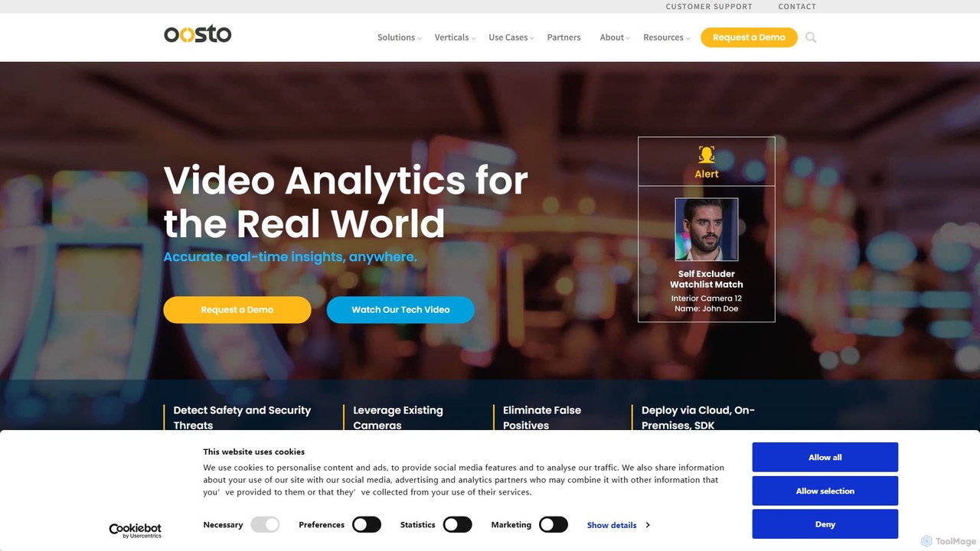Expand the Solutions menu
The image size is (980, 551).
[x=399, y=37]
